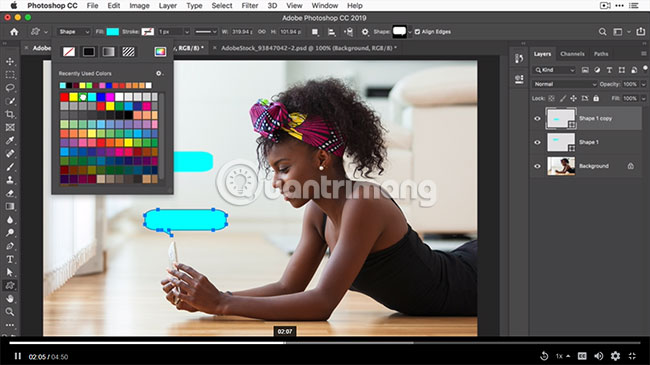650x365 pixels.
Task: Select the Healing Brush tool
Action: [10, 153]
